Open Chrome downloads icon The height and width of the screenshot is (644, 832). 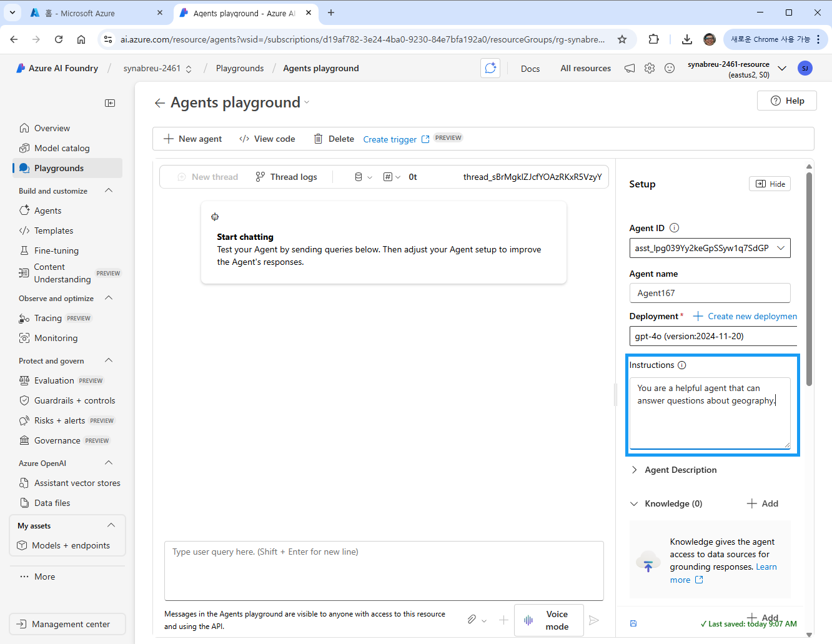[687, 39]
